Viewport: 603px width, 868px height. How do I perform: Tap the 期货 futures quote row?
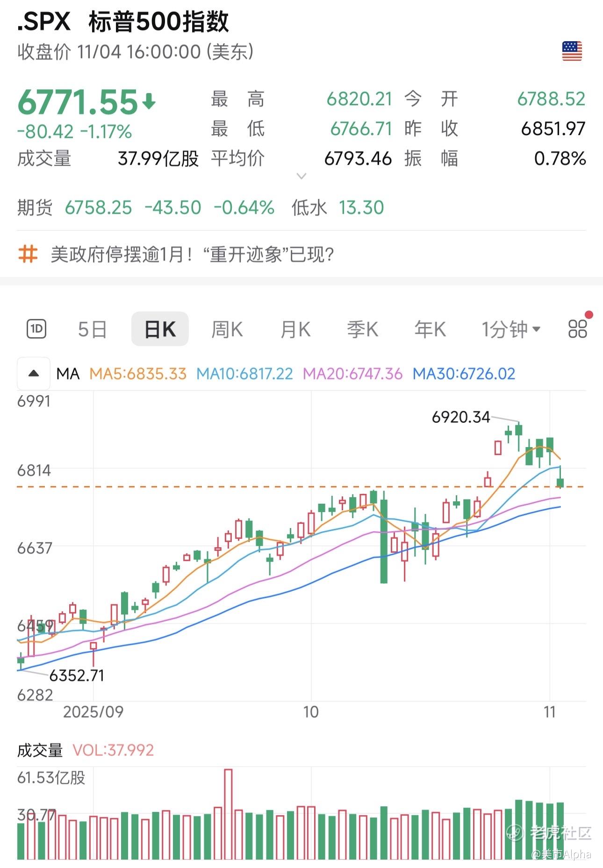click(x=200, y=207)
